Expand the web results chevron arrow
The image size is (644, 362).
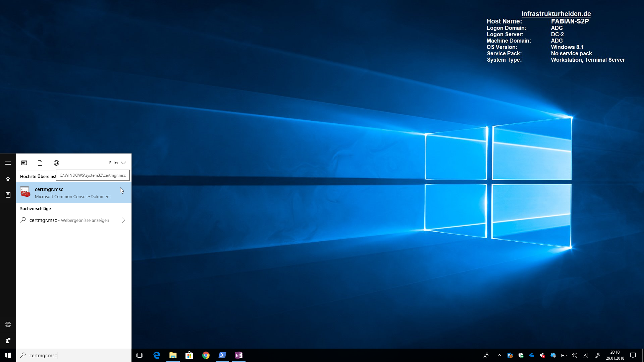pyautogui.click(x=123, y=220)
